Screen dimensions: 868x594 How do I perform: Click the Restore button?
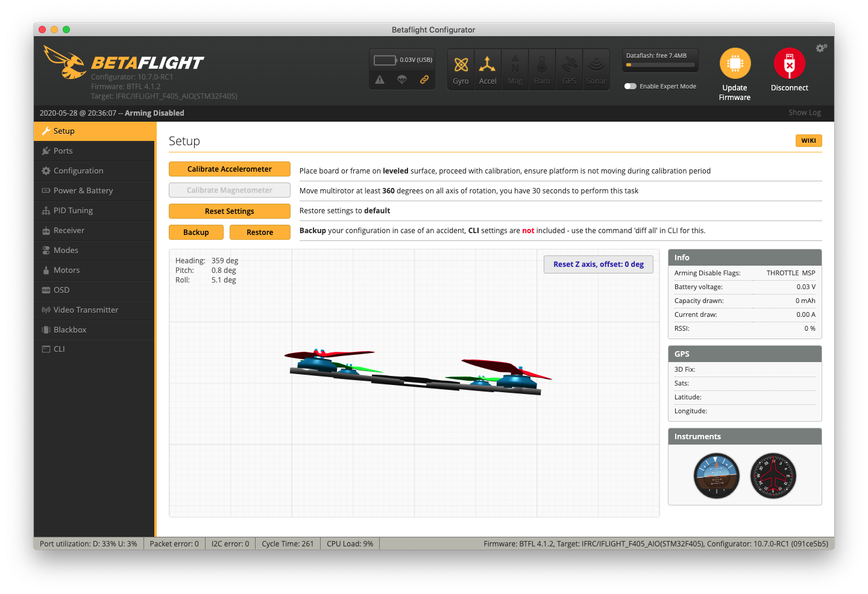coord(260,233)
